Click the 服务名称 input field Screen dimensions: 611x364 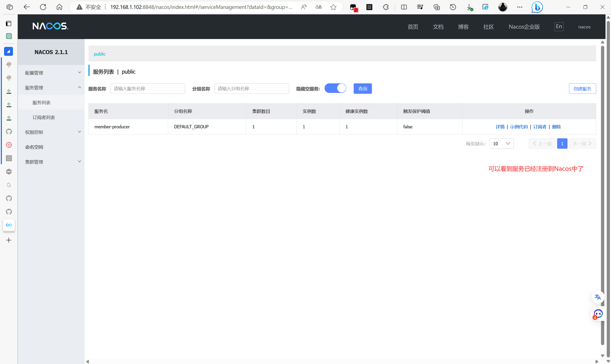[x=148, y=88]
